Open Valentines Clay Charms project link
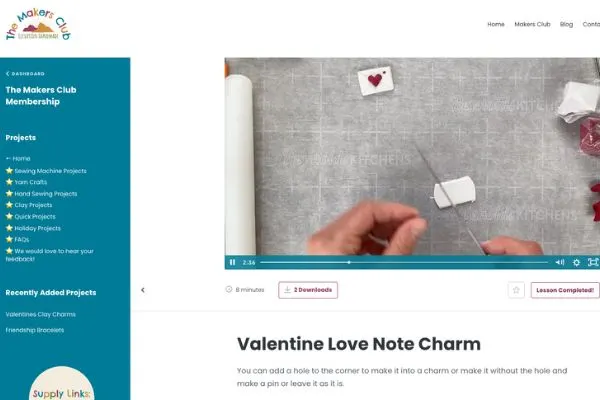 click(x=41, y=314)
